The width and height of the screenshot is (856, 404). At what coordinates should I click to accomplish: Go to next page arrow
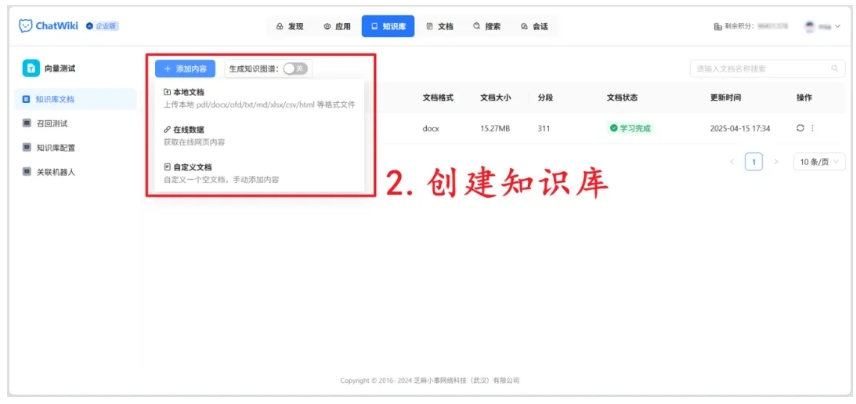[776, 162]
